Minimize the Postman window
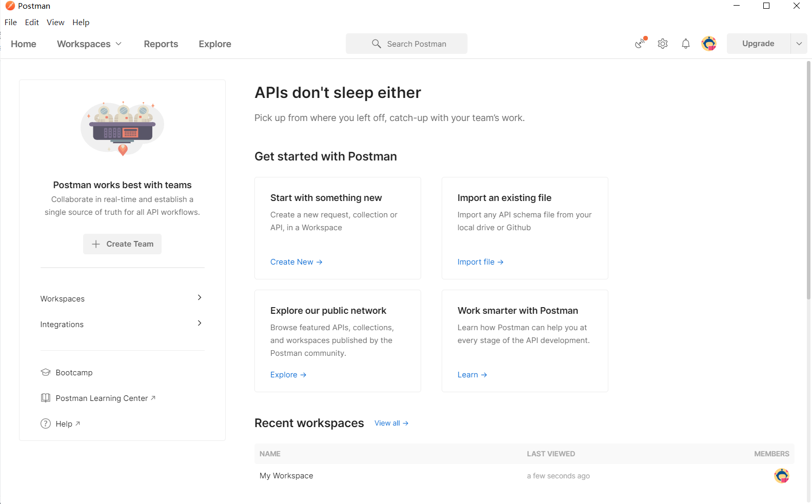 [x=737, y=6]
